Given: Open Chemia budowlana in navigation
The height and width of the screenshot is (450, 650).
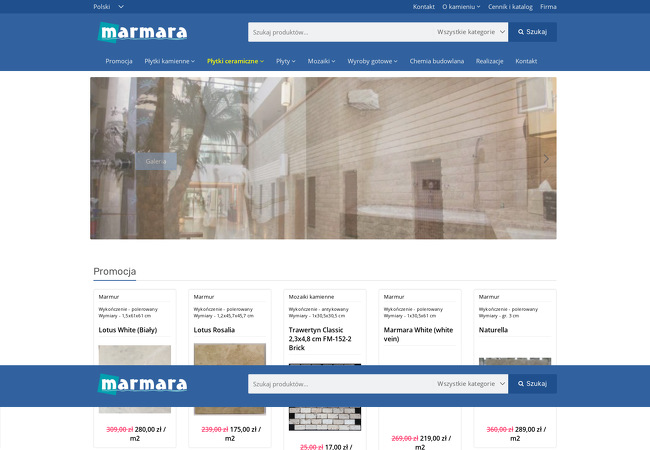Looking at the screenshot, I should [437, 61].
